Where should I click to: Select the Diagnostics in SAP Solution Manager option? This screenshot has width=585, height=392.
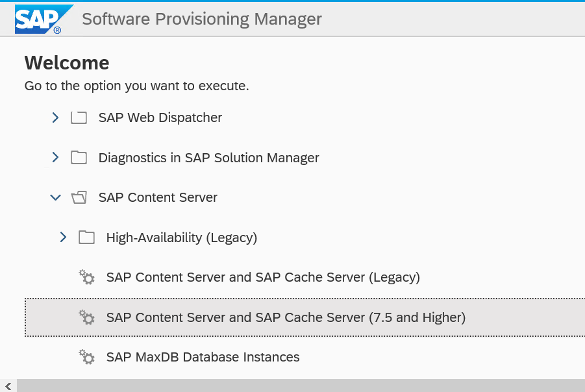[208, 157]
